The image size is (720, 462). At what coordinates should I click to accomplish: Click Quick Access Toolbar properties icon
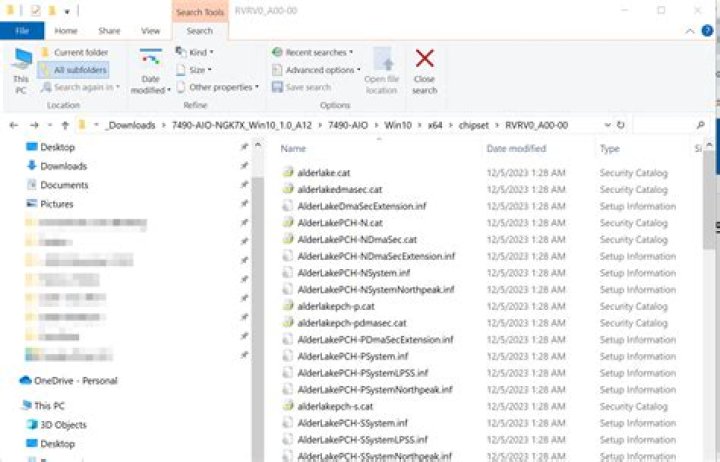click(35, 10)
